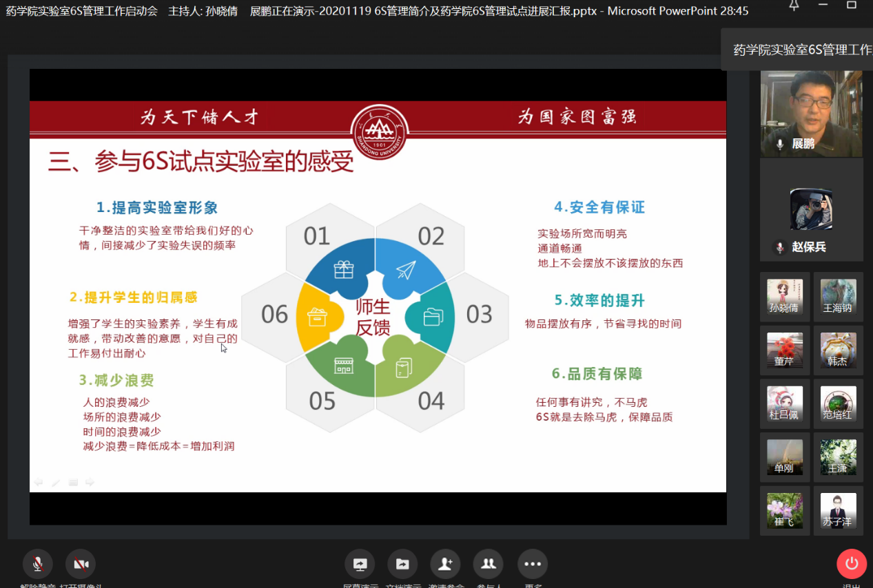Open the participants list (参与人) icon

click(x=488, y=564)
